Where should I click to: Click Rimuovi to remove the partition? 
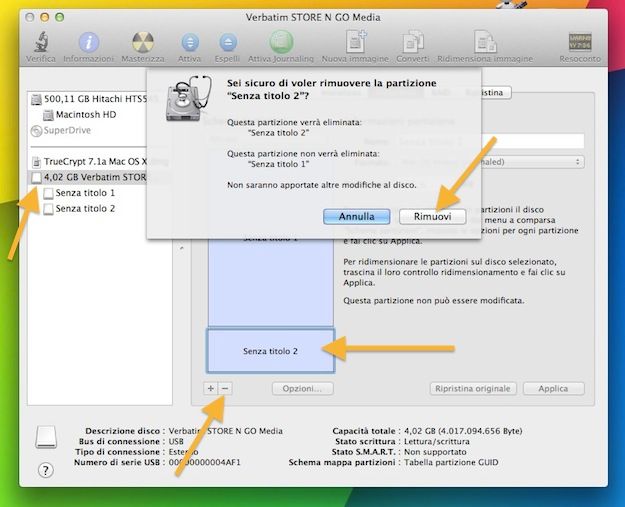432,216
